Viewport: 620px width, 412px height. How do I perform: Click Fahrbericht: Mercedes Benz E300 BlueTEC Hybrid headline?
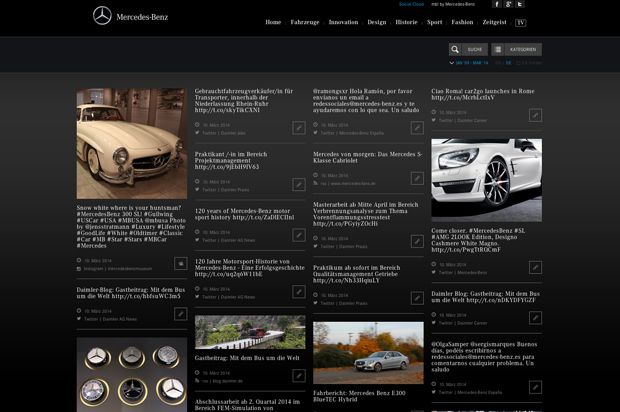click(359, 396)
